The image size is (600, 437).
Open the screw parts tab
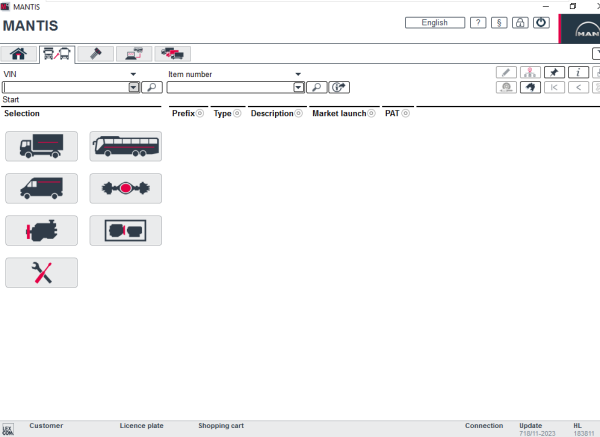click(95, 54)
